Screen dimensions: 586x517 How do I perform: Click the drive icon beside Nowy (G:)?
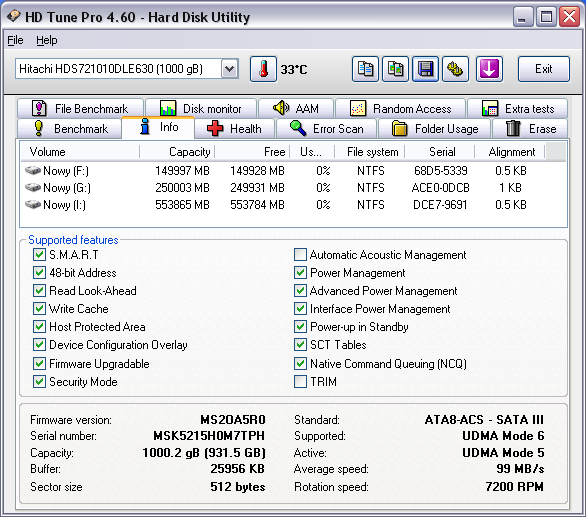tap(33, 188)
